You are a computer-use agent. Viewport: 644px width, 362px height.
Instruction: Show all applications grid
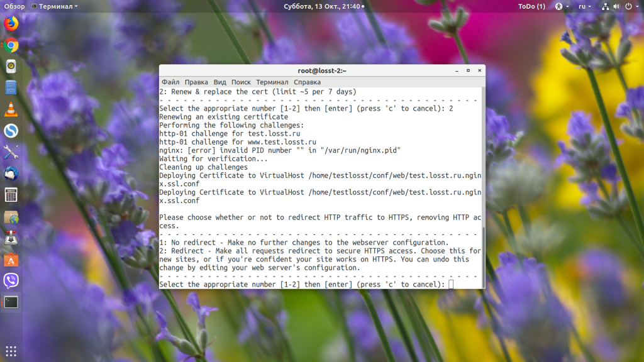coord(11,351)
